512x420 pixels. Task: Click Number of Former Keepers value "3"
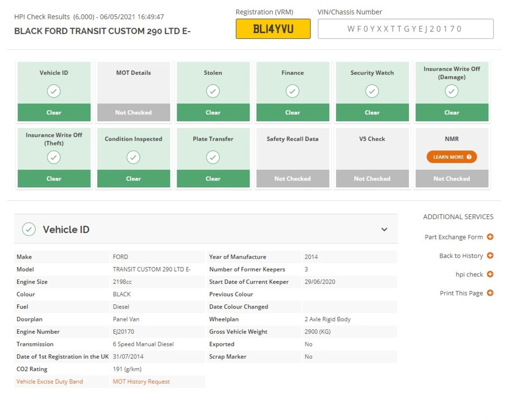pyautogui.click(x=306, y=269)
